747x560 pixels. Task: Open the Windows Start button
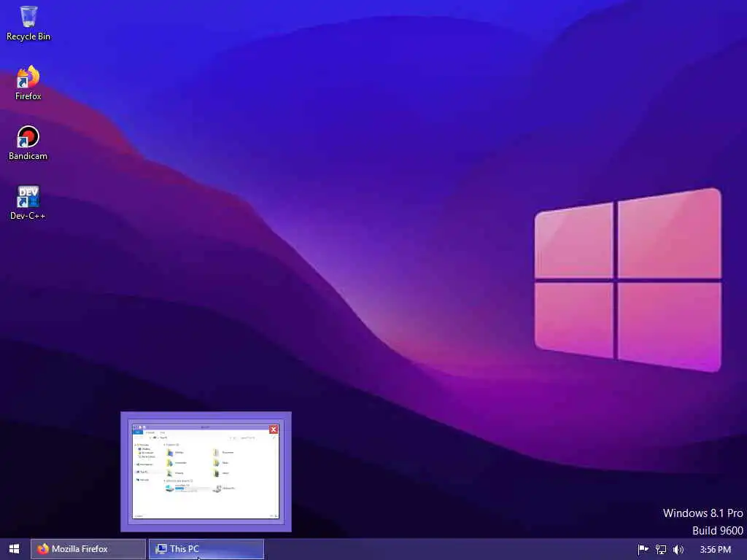click(x=15, y=549)
